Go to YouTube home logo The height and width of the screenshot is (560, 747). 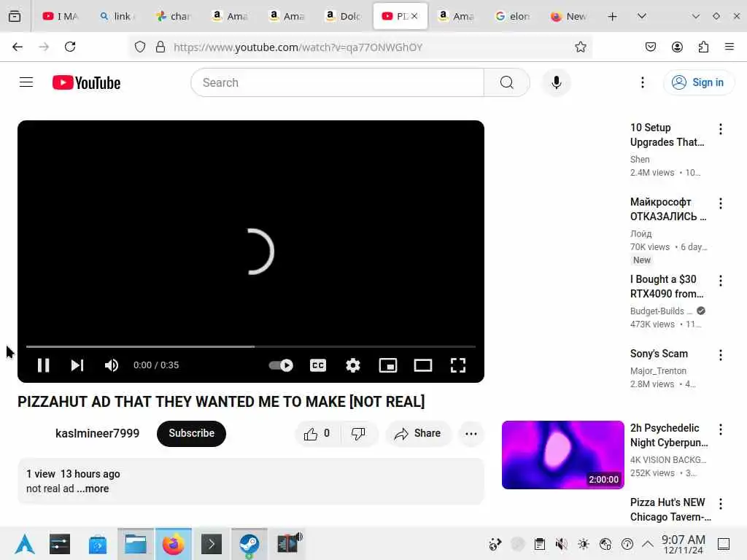point(86,82)
